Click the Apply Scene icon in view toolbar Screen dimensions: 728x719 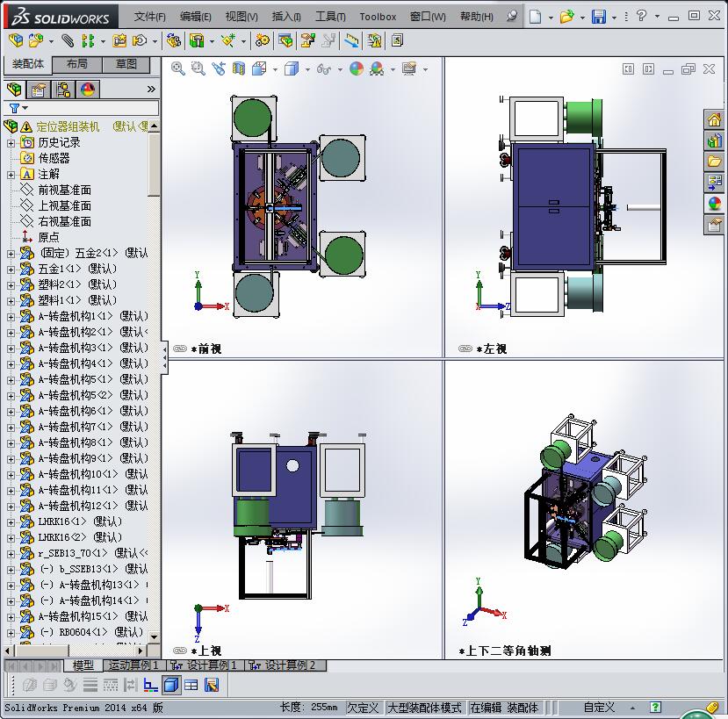coord(377,68)
